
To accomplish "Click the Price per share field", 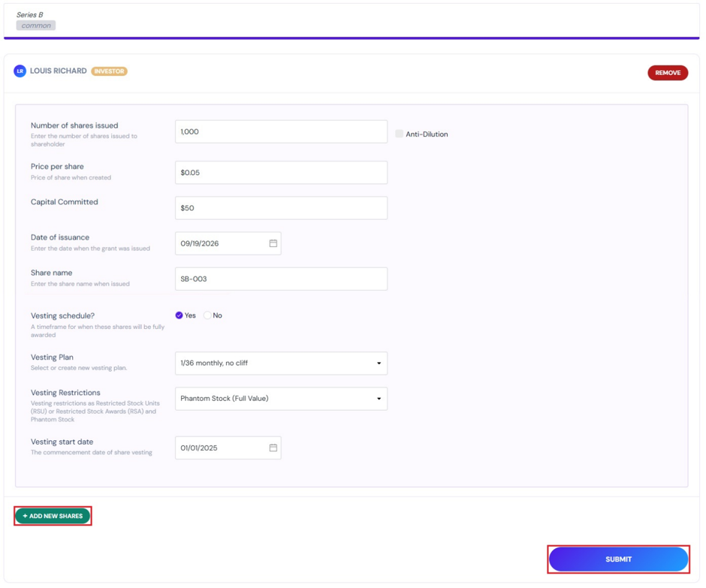I will point(281,173).
